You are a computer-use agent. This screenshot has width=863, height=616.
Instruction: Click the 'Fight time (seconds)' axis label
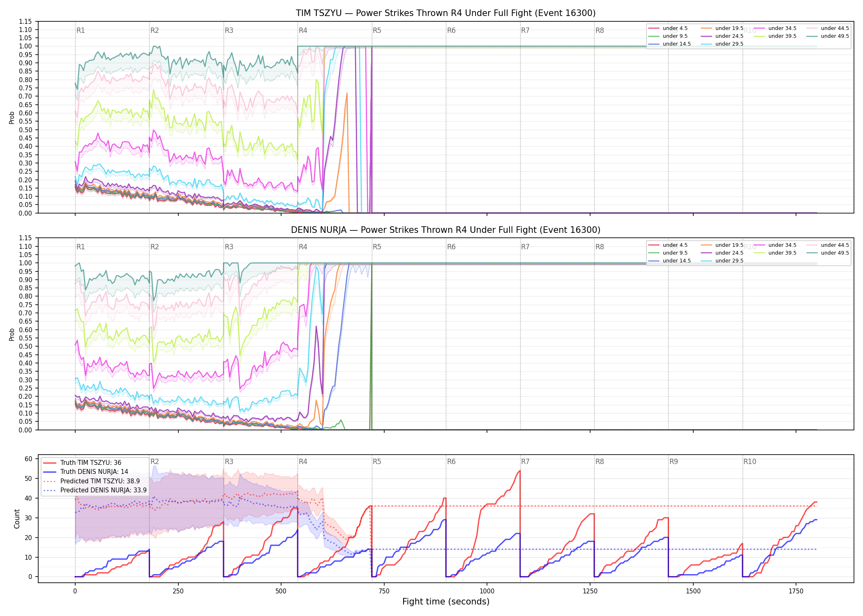pyautogui.click(x=446, y=602)
